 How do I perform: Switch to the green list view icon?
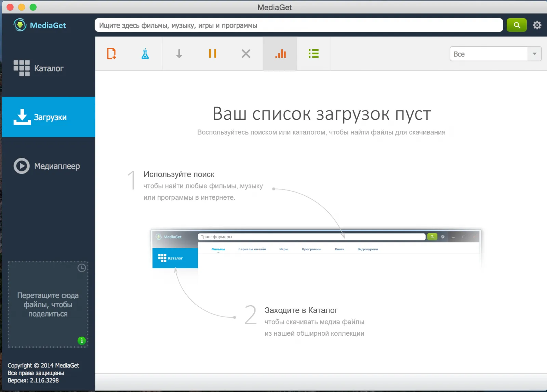313,54
